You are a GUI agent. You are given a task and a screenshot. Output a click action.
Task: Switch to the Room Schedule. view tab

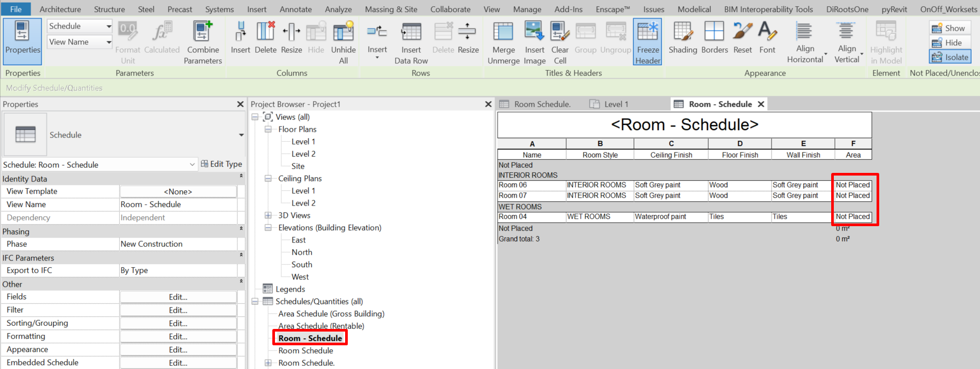coord(542,104)
